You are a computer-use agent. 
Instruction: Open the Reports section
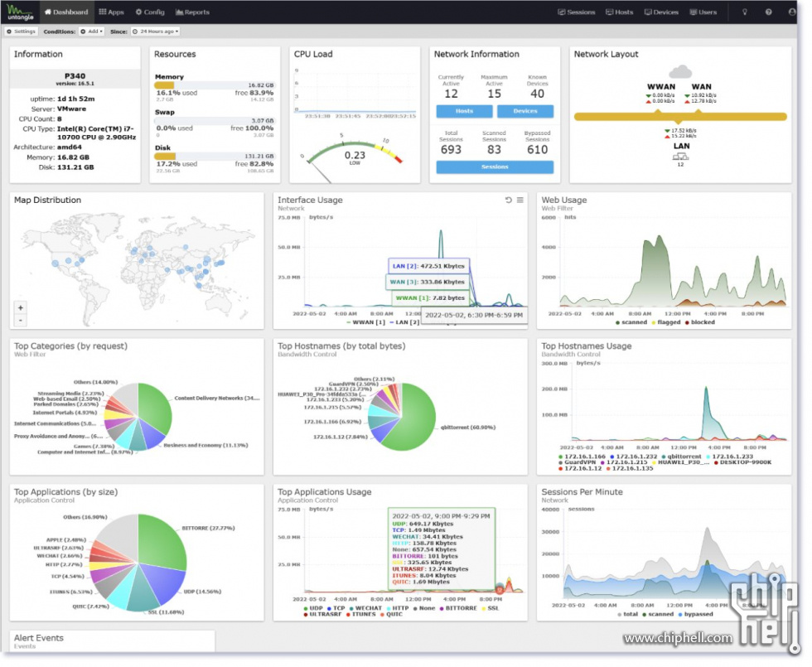pyautogui.click(x=192, y=12)
